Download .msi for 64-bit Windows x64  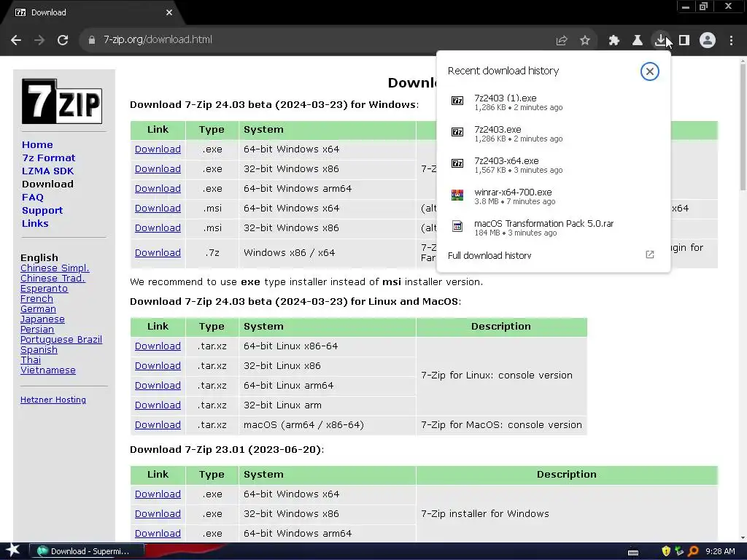click(x=158, y=208)
